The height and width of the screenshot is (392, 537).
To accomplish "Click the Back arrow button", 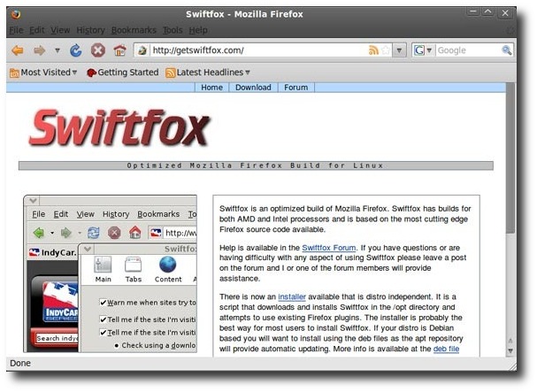I will [18, 50].
